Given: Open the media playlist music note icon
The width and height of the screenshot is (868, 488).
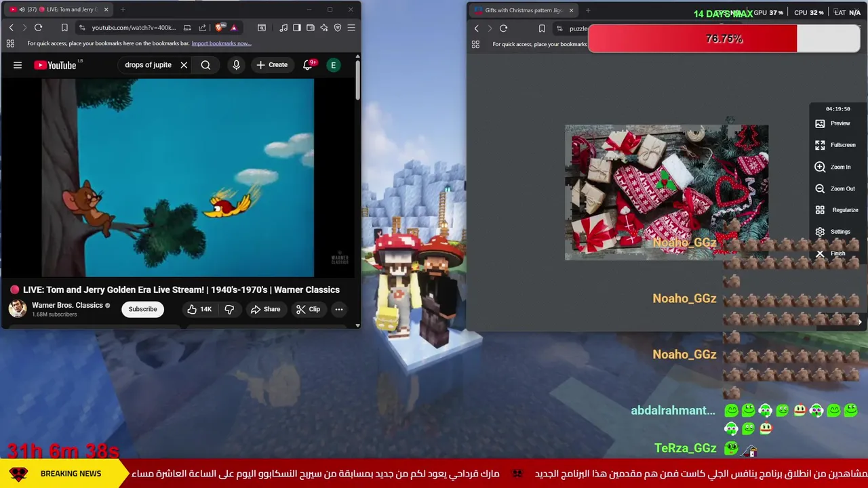Looking at the screenshot, I should pyautogui.click(x=283, y=28).
